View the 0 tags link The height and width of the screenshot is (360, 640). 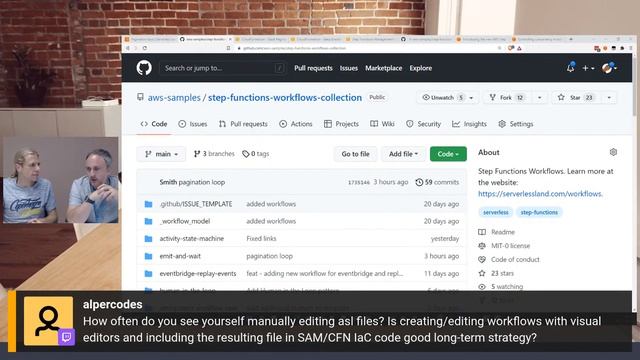[x=256, y=154]
